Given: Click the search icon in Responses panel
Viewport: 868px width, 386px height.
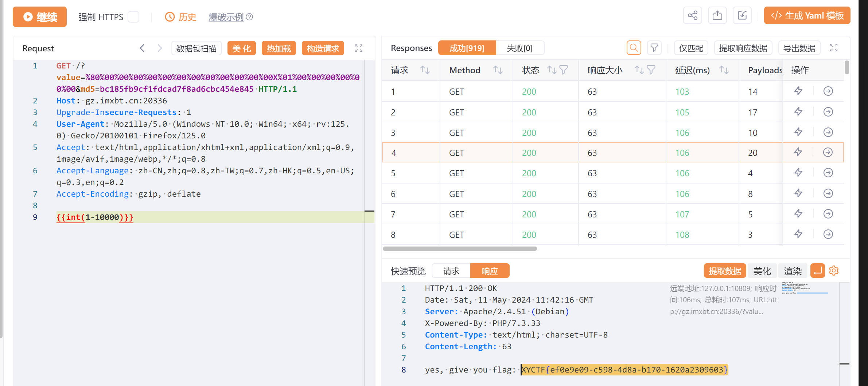Looking at the screenshot, I should 634,48.
